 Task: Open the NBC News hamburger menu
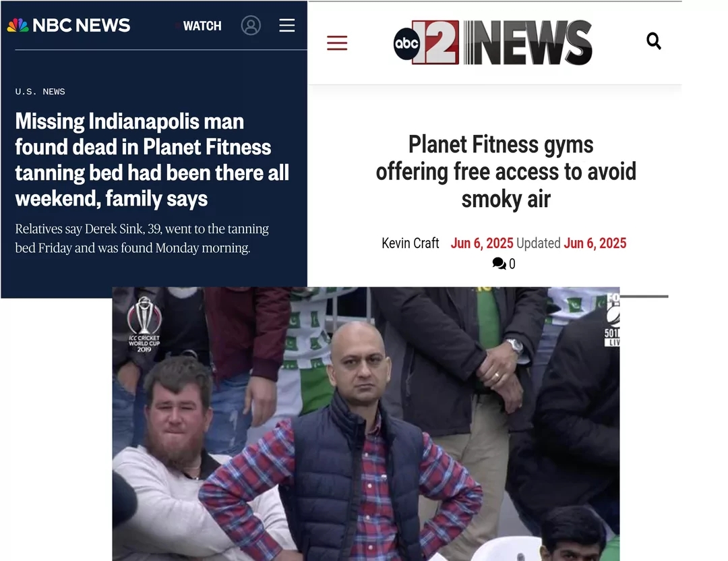[x=287, y=26]
